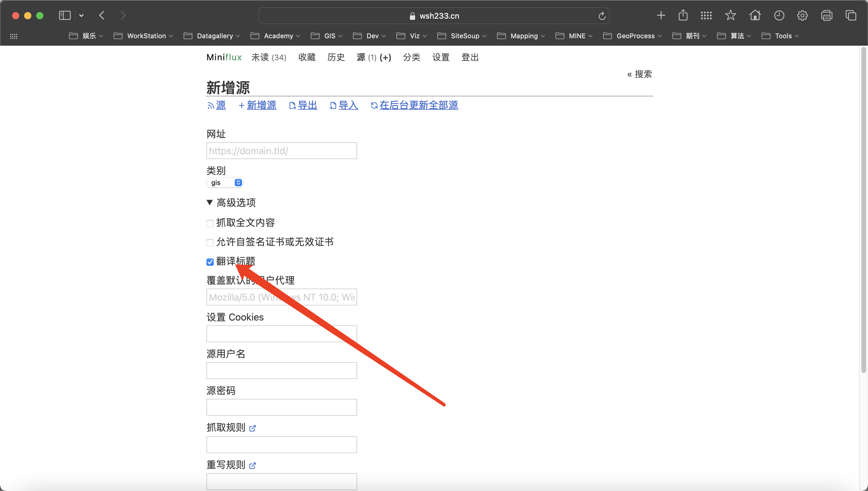
Task: Click the 源 feeds link with RSS icon
Action: [x=217, y=105]
